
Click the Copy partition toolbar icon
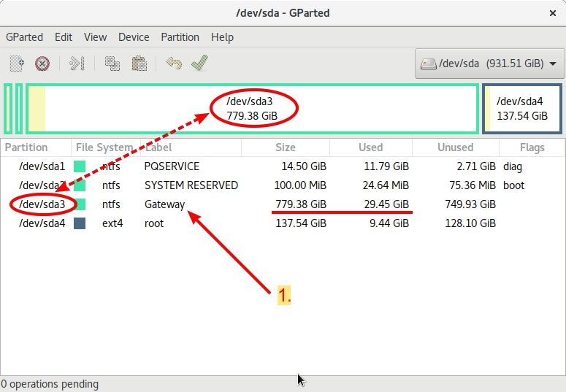click(112, 64)
